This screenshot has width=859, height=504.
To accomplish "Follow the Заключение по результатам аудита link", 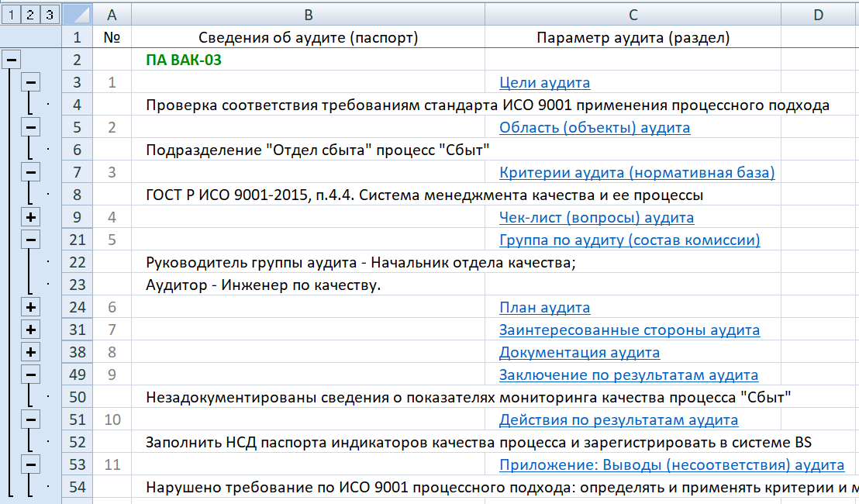I will coord(628,375).
